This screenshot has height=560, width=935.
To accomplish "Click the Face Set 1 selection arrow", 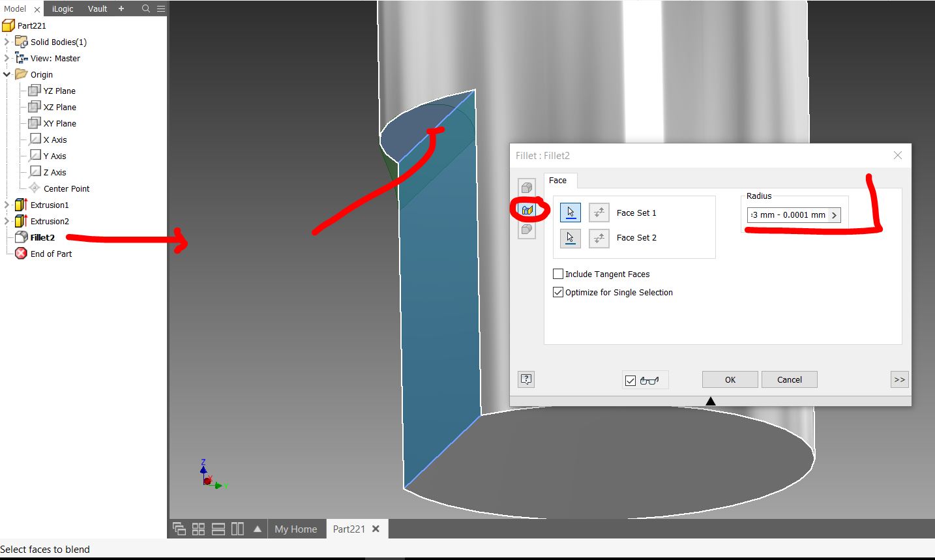I will click(x=570, y=212).
